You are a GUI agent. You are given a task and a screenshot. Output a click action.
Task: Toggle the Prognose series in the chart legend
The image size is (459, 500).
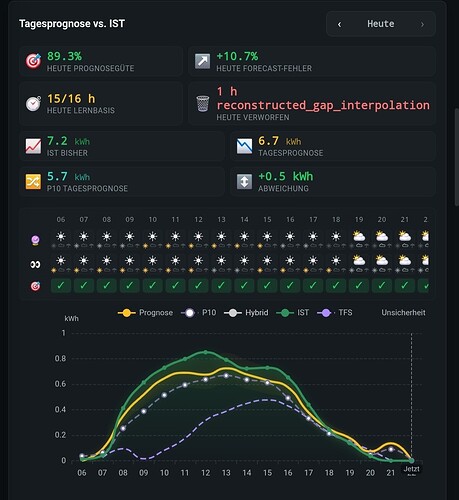coord(145,313)
